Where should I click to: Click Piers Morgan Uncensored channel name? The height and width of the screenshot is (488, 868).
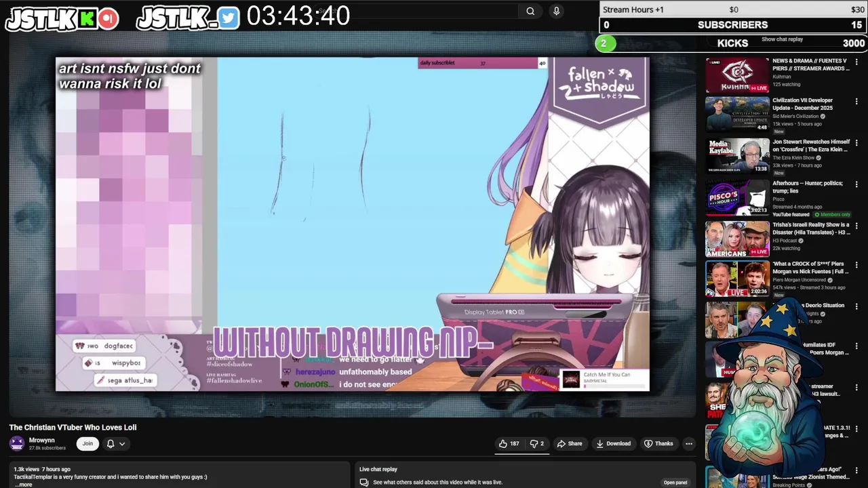click(x=801, y=280)
